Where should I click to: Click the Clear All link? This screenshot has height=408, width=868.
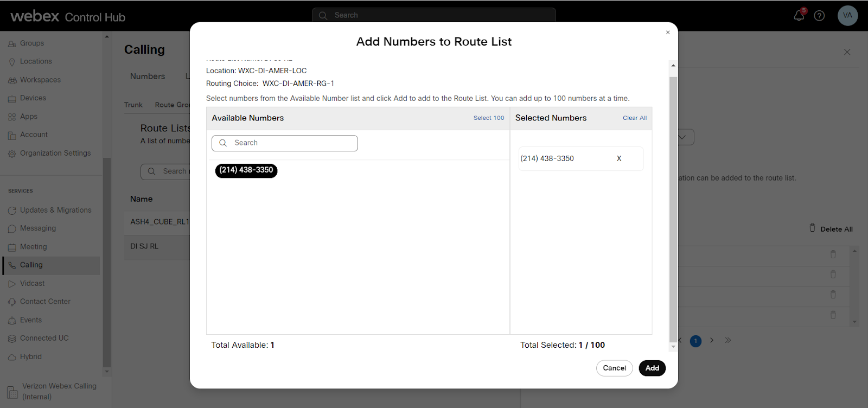click(x=635, y=118)
